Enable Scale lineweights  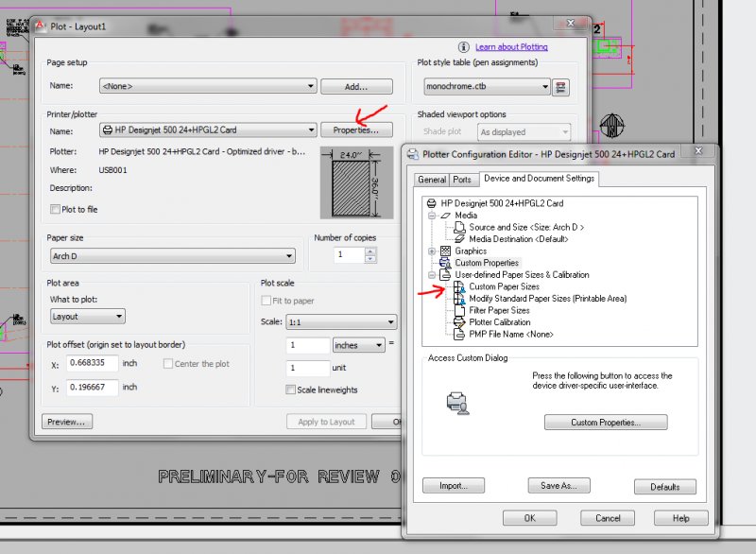coord(289,390)
